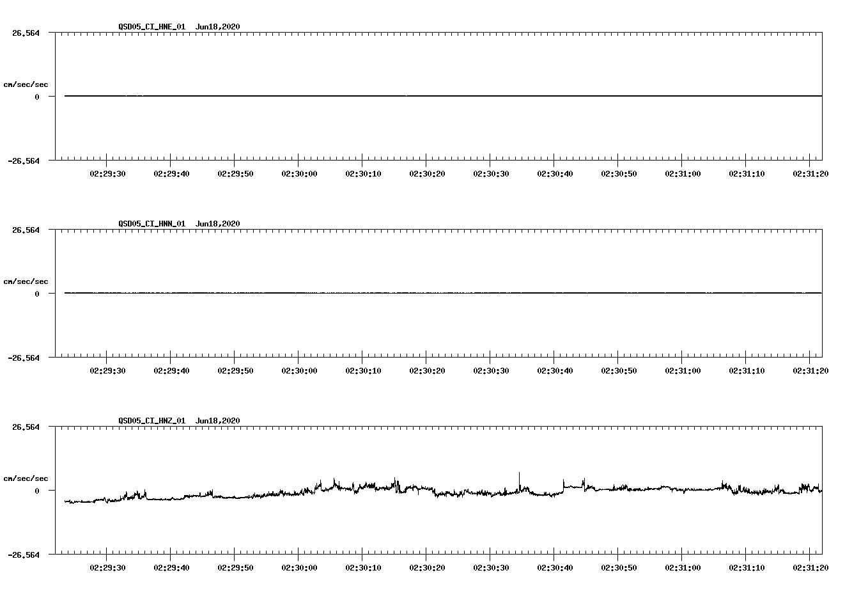The image size is (868, 591).
Task: Click the flat HNN trace line
Action: [443, 293]
